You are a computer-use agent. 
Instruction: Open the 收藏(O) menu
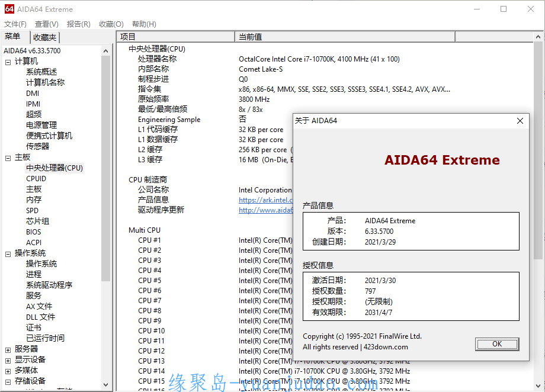pyautogui.click(x=111, y=24)
